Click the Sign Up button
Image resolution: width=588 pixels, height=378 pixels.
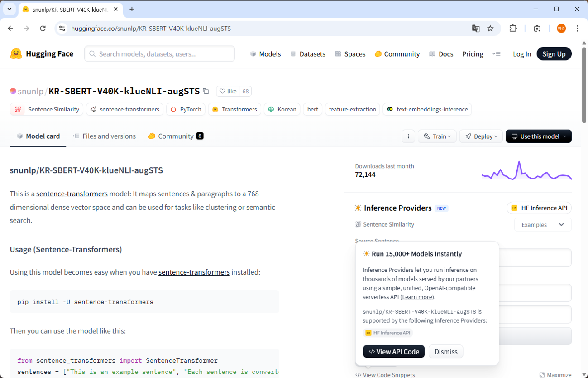[x=554, y=54]
